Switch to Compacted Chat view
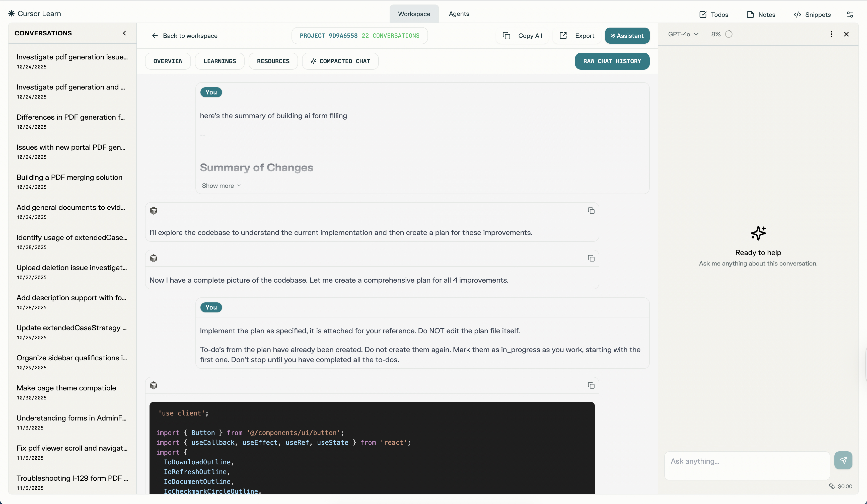Image resolution: width=867 pixels, height=504 pixels. coord(340,61)
